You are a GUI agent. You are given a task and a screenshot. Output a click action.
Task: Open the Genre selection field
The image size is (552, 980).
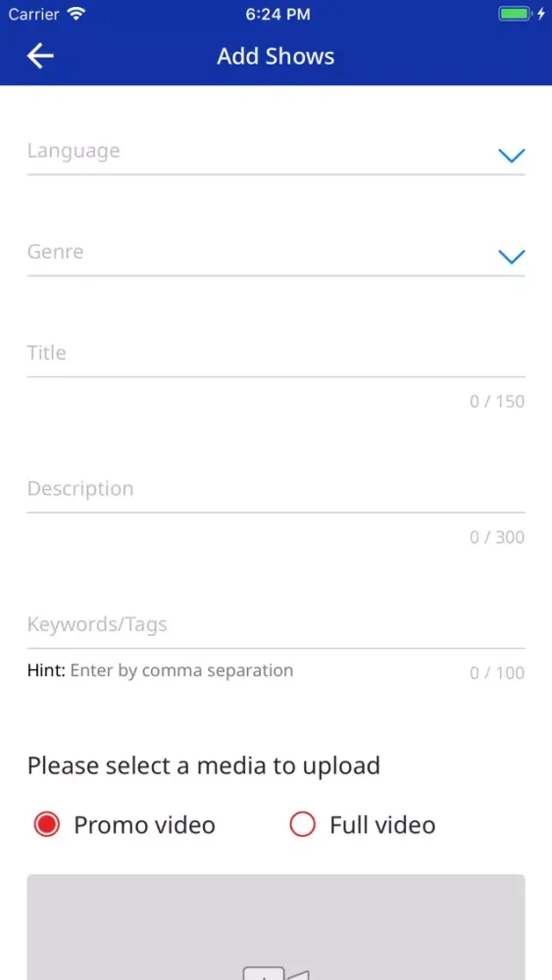(x=276, y=253)
